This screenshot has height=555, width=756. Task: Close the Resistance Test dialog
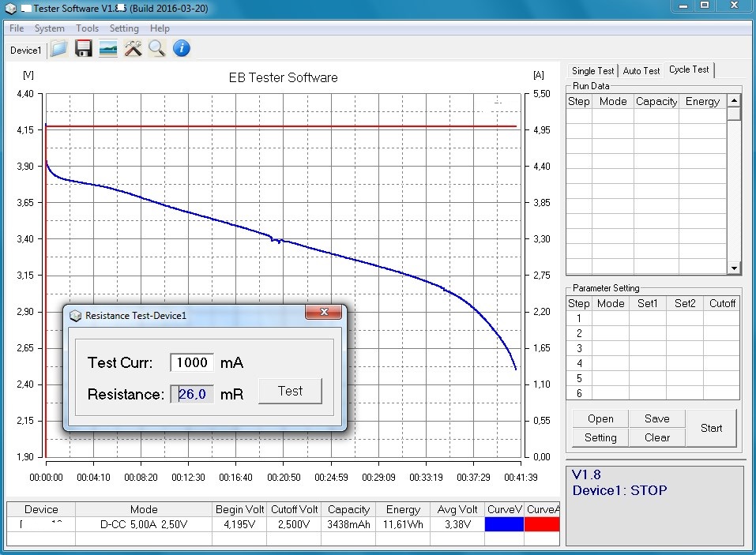coord(325,313)
